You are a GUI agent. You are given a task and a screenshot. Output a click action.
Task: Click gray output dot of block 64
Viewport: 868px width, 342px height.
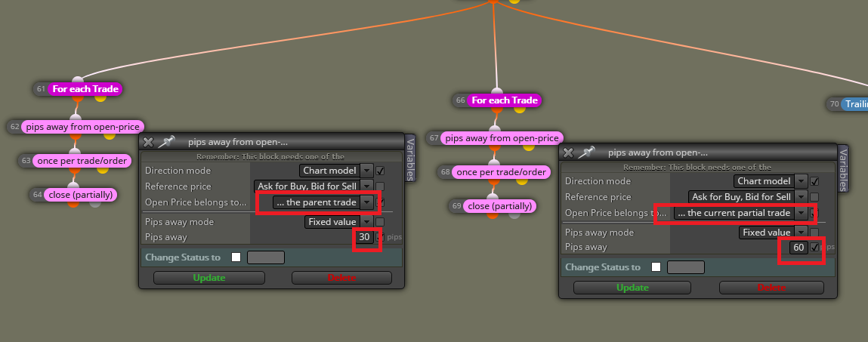tap(95, 203)
